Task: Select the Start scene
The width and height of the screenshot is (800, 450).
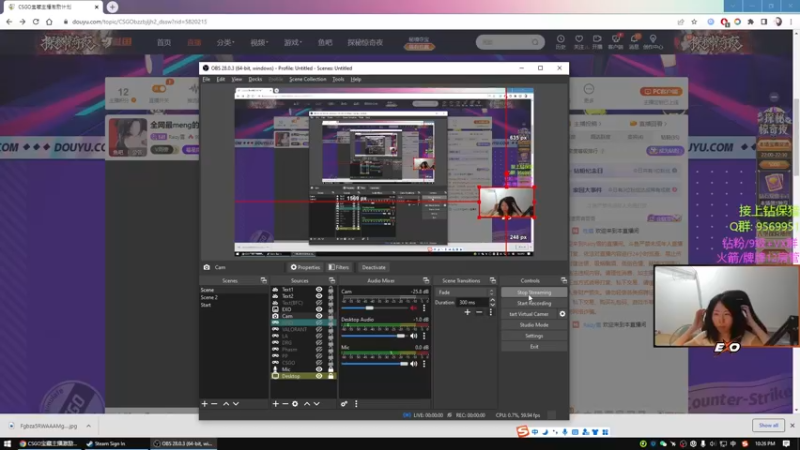Action: point(234,305)
